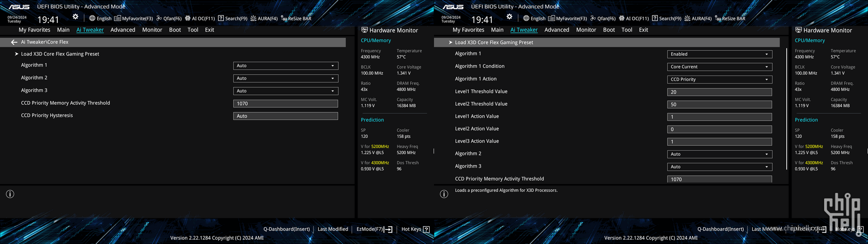
Task: Open Advanced tab in left screen
Action: [x=123, y=30]
